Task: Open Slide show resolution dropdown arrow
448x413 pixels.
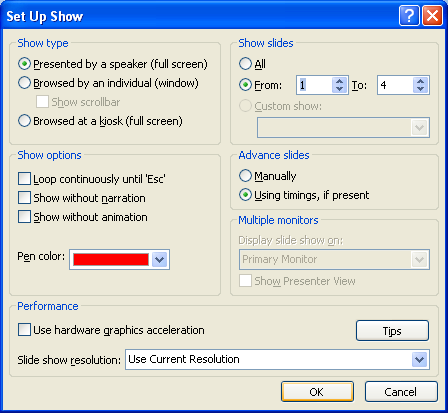Action: click(419, 360)
